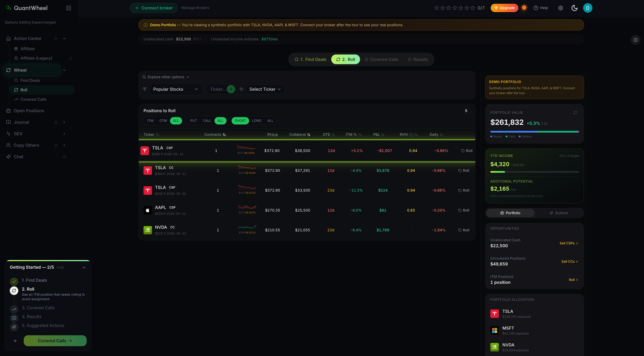Sort by Contracts column
Screen dimensions: 644x356
tap(215, 135)
